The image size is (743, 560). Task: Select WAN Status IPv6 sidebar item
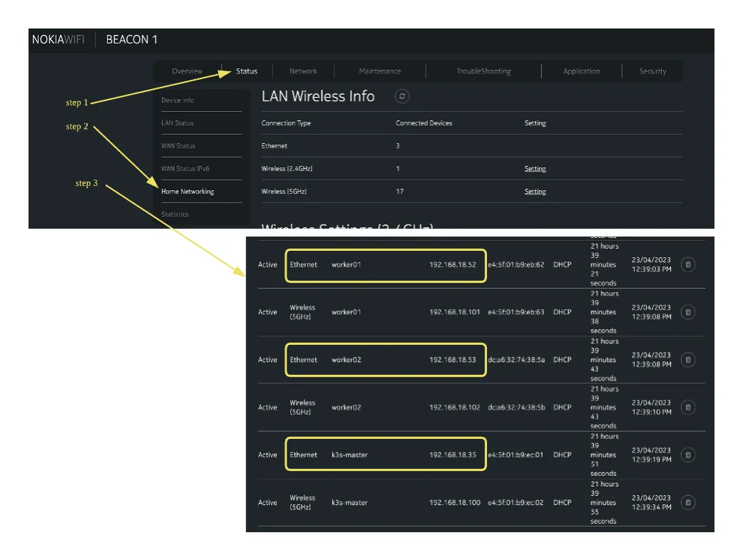[185, 169]
